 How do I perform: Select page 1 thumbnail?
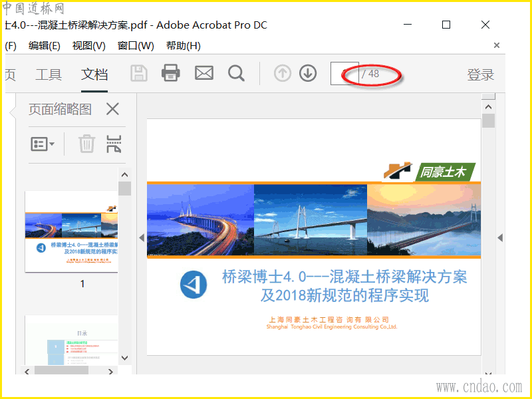click(x=72, y=231)
